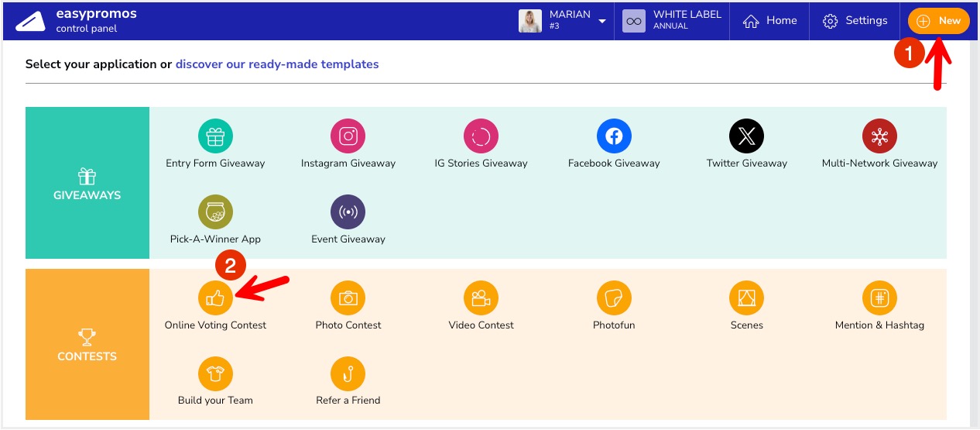Choose the Multi-Network Giveaway icon
The width and height of the screenshot is (980, 430).
879,137
